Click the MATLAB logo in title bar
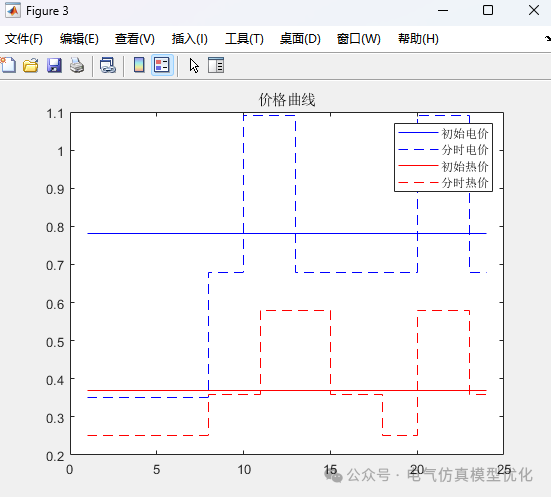This screenshot has width=551, height=497. click(13, 11)
